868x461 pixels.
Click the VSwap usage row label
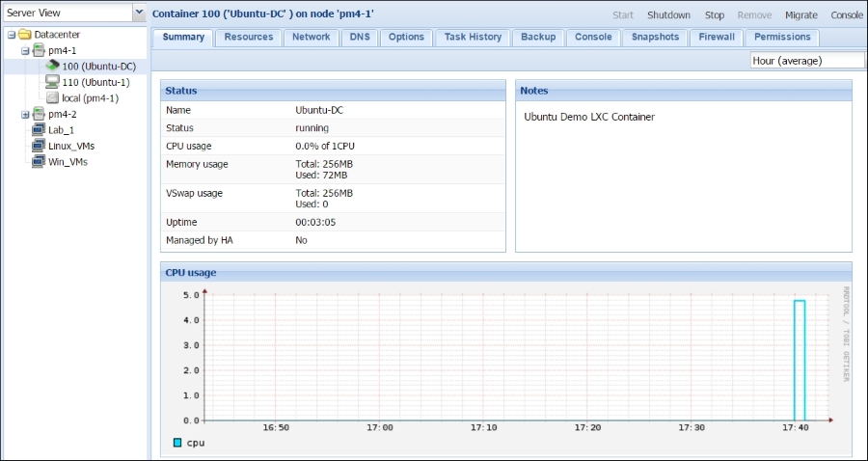[194, 194]
